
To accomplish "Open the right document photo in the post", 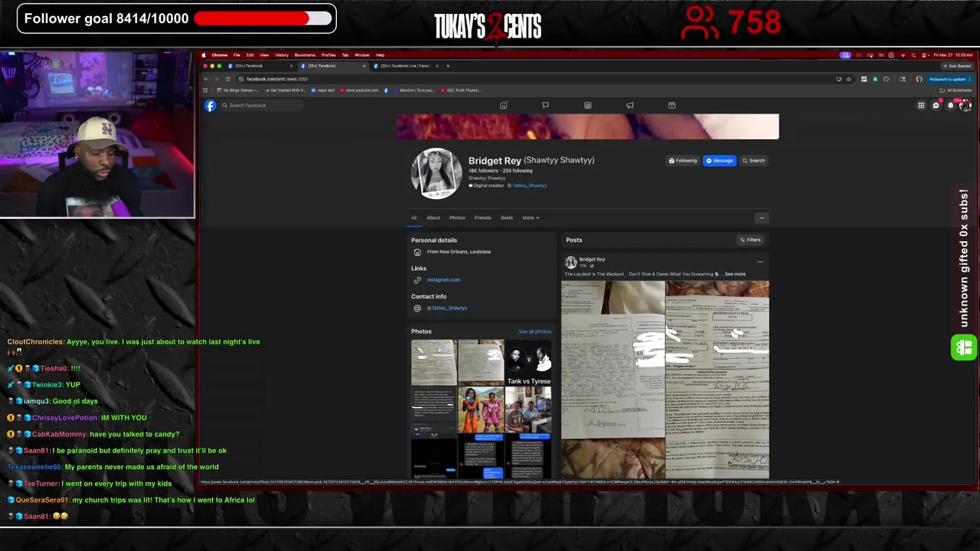I will (717, 380).
